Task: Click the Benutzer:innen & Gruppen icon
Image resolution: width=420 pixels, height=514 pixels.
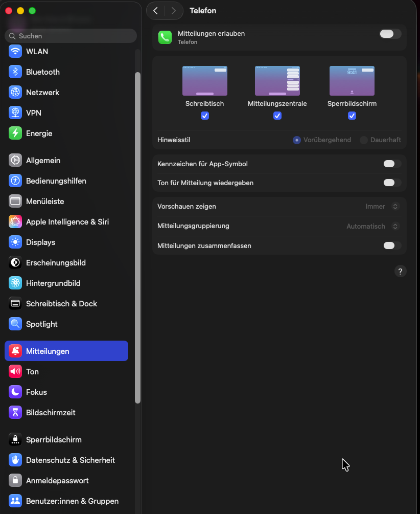Action: pyautogui.click(x=15, y=501)
